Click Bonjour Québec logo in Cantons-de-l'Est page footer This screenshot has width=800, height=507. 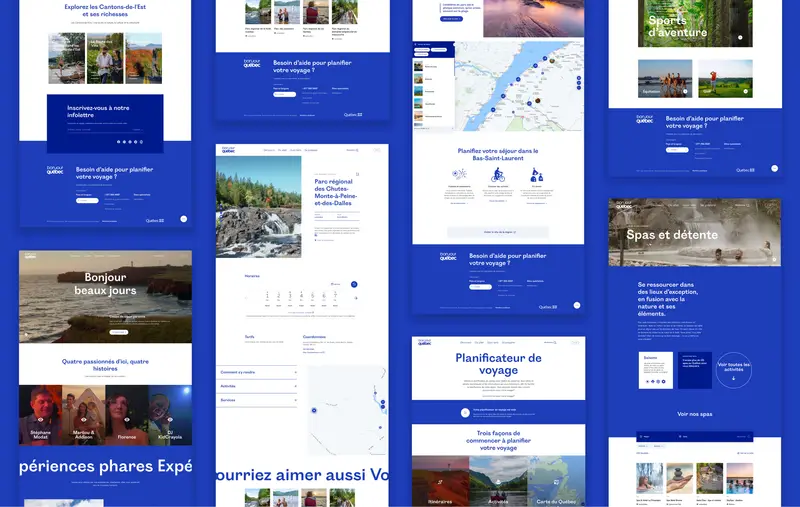pyautogui.click(x=55, y=170)
